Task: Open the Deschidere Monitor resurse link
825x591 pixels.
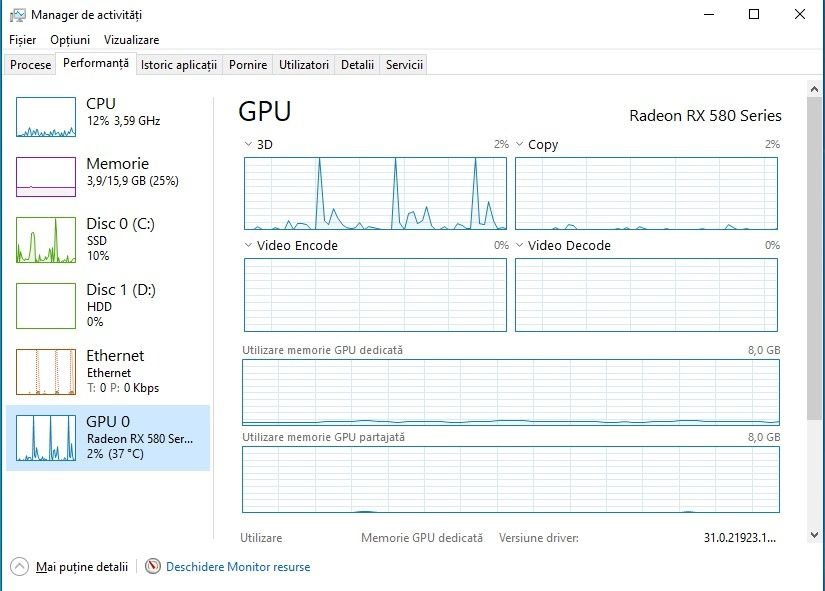Action: point(238,567)
